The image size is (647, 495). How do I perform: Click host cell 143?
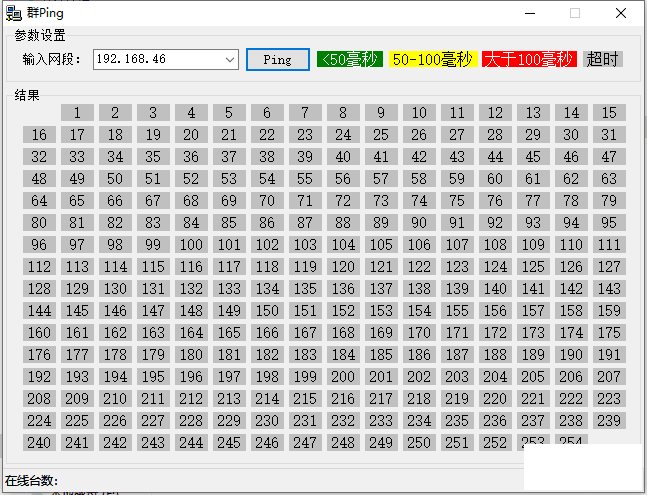click(609, 289)
